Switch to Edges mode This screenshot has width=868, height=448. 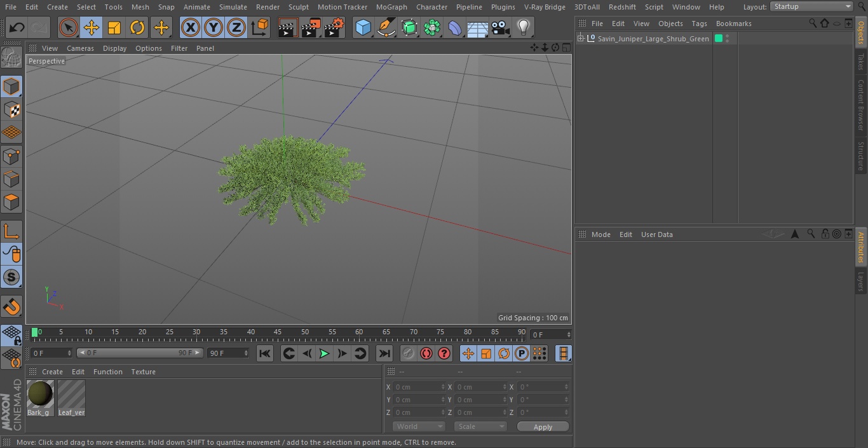coord(11,179)
